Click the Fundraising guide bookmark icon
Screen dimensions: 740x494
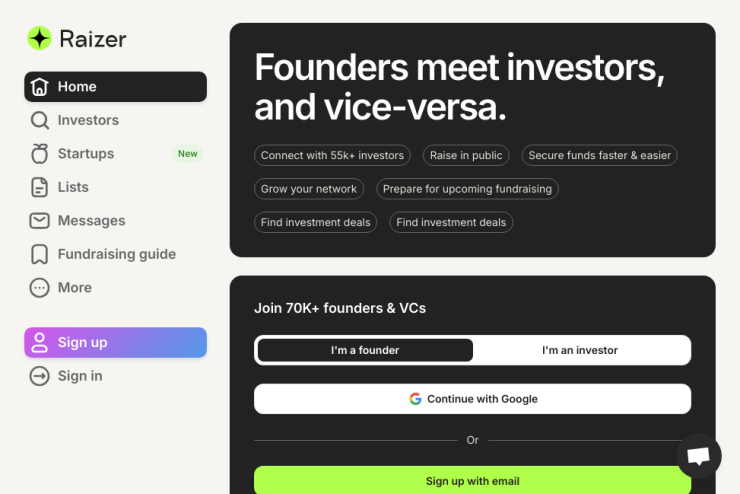(x=40, y=254)
